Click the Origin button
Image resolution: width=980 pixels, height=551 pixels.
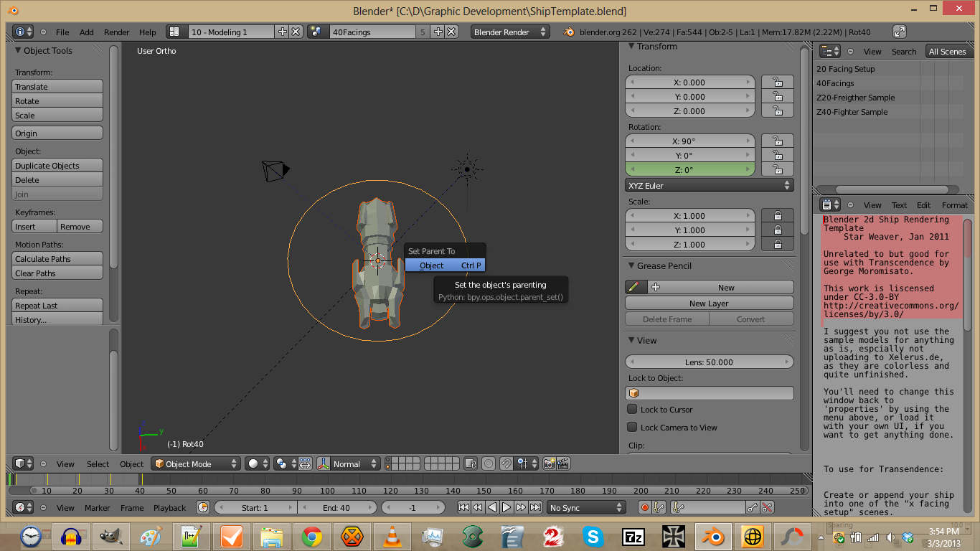pos(57,133)
